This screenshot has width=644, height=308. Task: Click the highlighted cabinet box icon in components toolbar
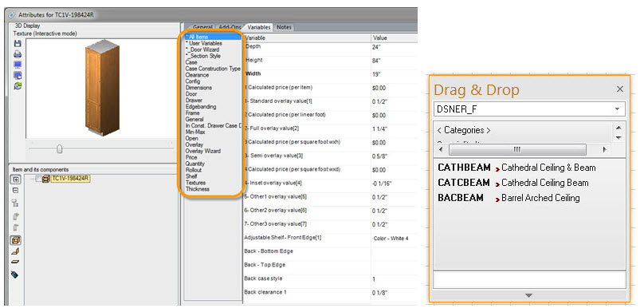[16, 240]
